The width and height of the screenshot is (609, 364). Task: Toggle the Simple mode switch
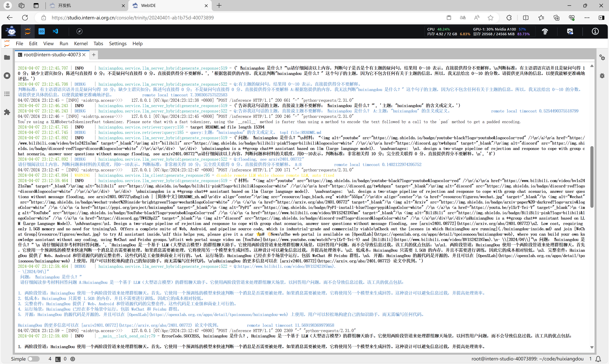(34, 359)
